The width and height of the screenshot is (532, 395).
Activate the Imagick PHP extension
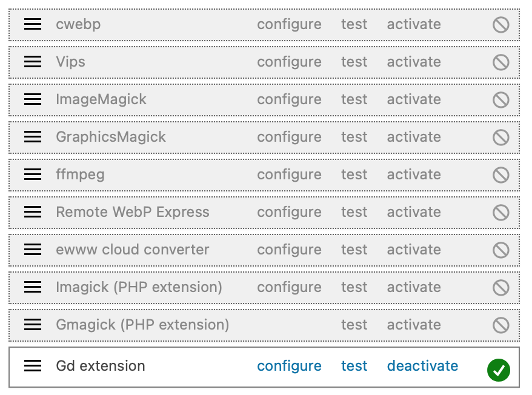coord(414,287)
